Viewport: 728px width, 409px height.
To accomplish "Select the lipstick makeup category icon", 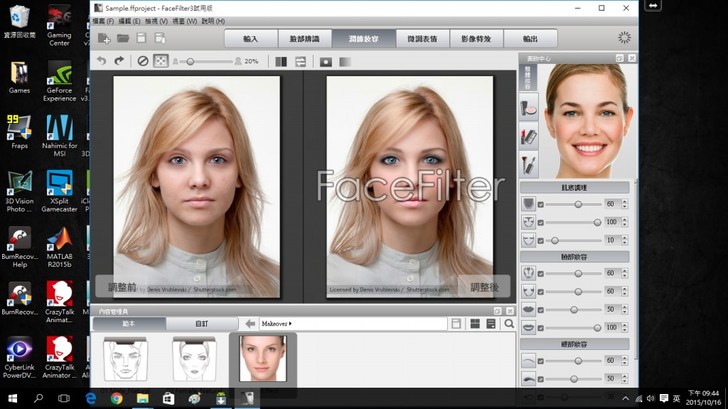I will (x=529, y=135).
